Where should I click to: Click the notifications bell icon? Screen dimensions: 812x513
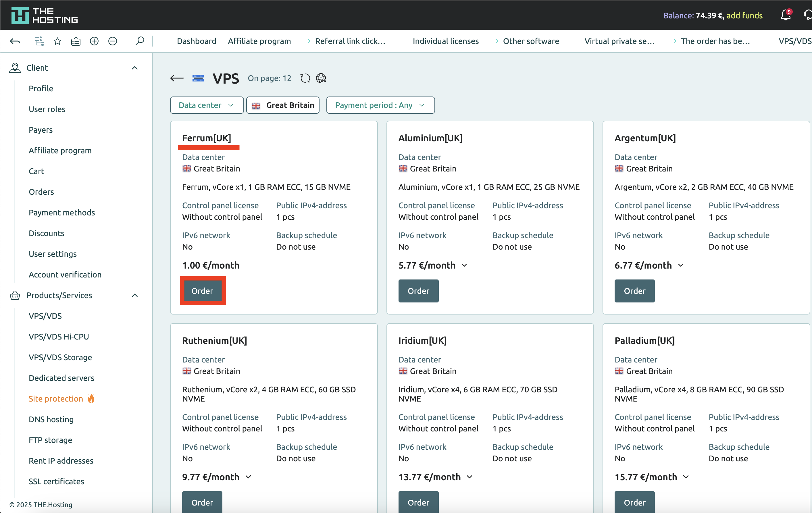tap(785, 15)
